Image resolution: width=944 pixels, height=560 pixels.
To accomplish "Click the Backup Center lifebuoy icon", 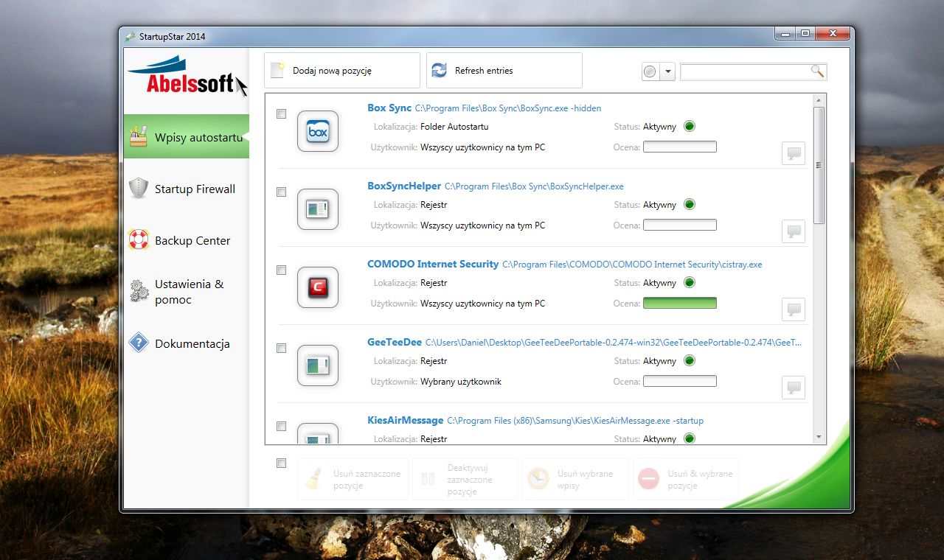I will click(139, 239).
